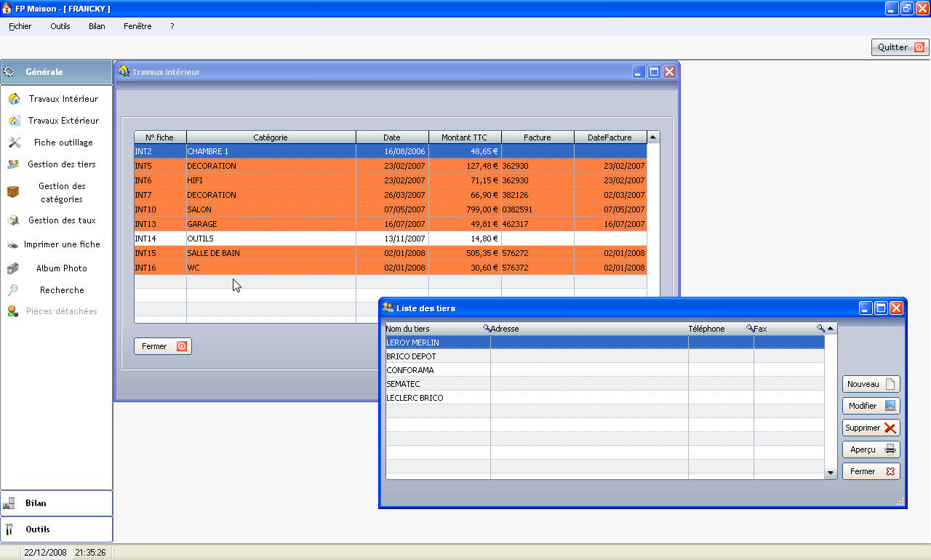Expand the Bilan sidebar section

57,503
